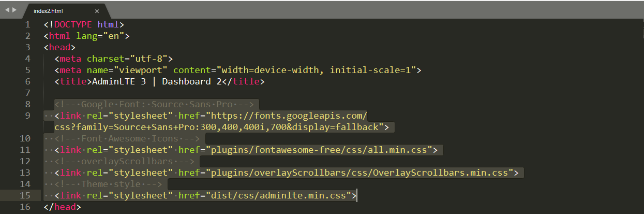Screen dimensions: 644x214
Task: Click line number 7 in the gutter
Action: [27, 93]
